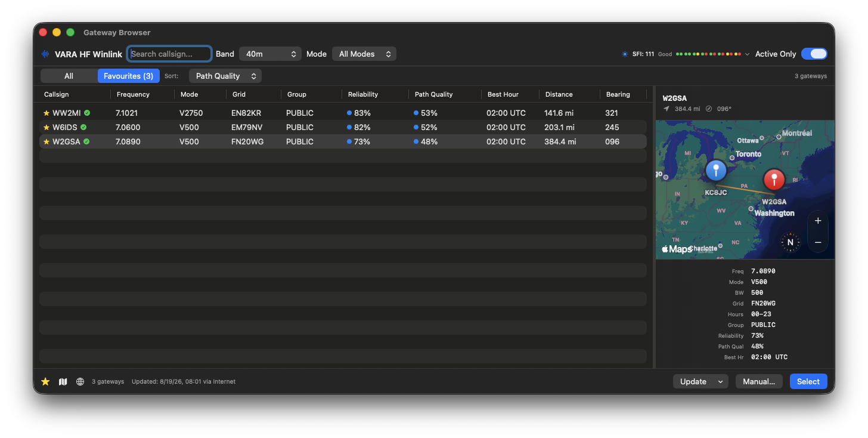Screen dimensions: 868x438
Task: Click the green verified badge beside WW2MI
Action: point(87,113)
